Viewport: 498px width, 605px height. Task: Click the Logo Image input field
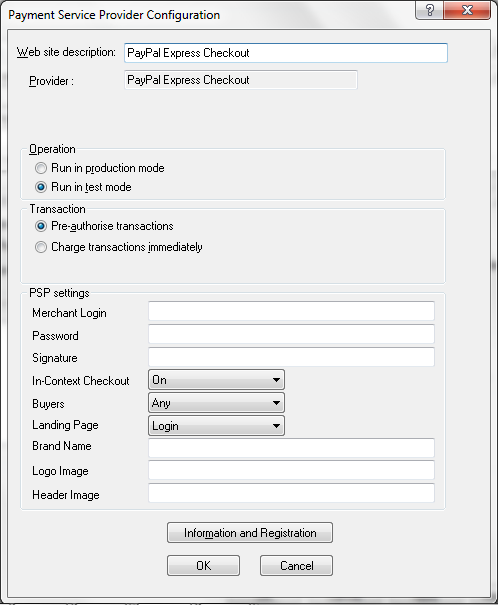[292, 470]
